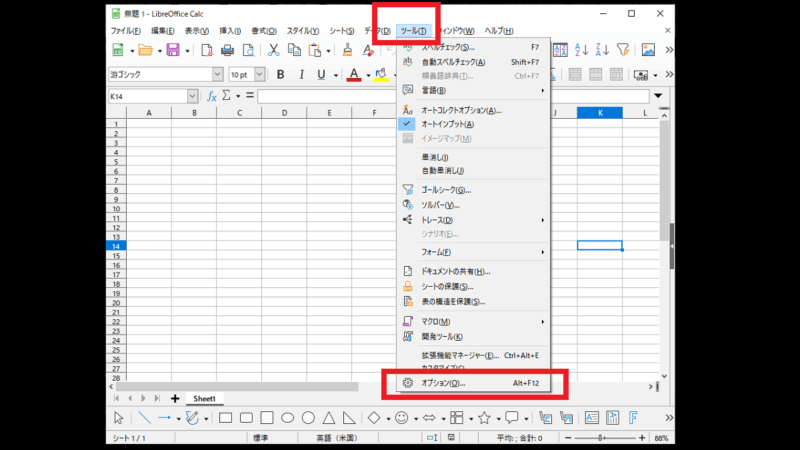Toggle Italic formatting
Screen dimensions: 800x450
(x=302, y=74)
